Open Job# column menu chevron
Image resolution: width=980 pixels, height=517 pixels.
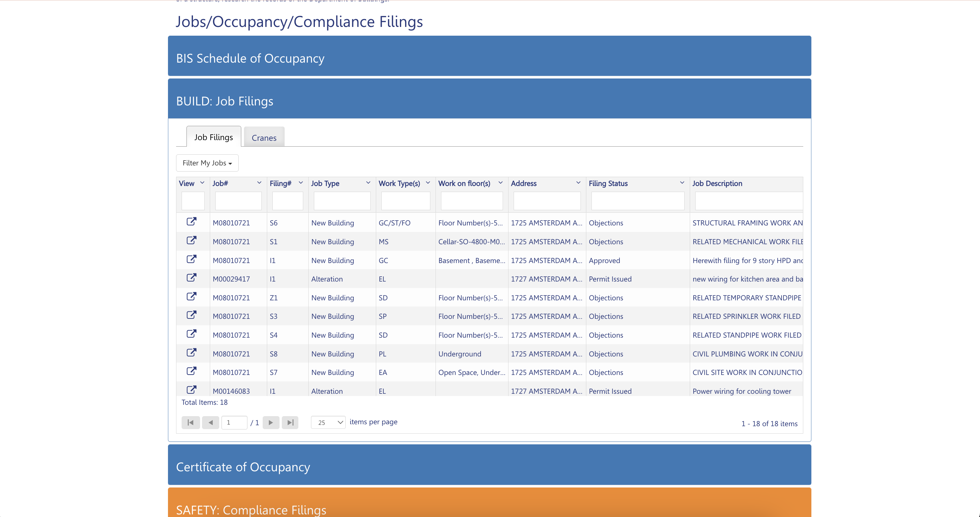259,183
